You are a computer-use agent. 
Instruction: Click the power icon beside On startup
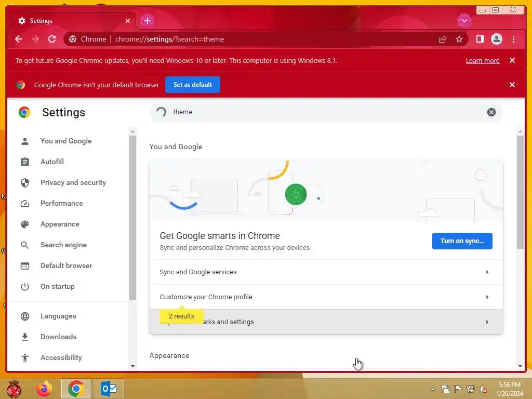coord(25,287)
